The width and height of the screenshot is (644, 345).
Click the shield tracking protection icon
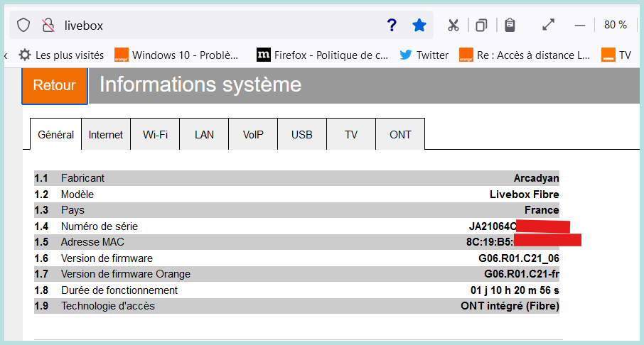coord(23,25)
